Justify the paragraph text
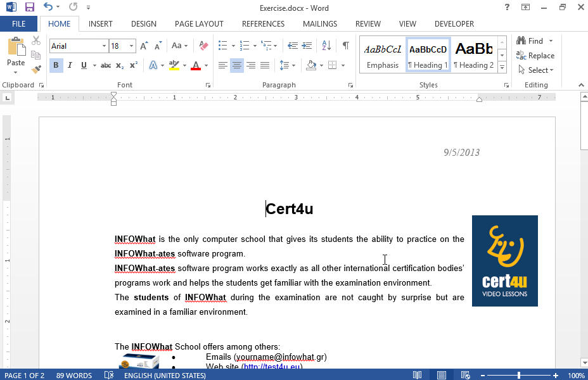Screen dimensions: 588x380 (x=265, y=66)
